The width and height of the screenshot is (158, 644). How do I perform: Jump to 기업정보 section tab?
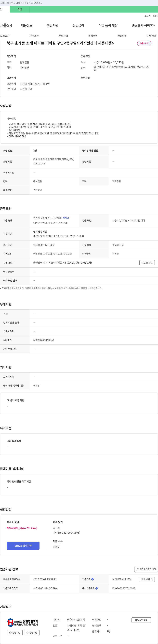coord(151,36)
